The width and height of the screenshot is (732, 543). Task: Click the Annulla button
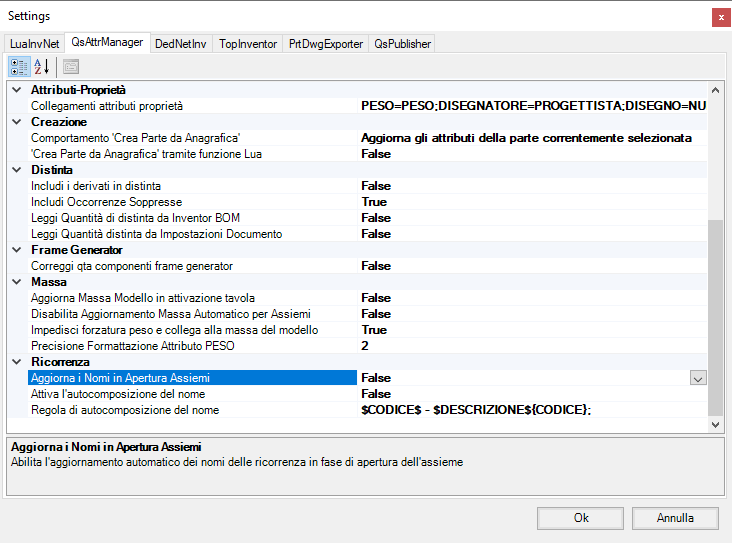675,518
